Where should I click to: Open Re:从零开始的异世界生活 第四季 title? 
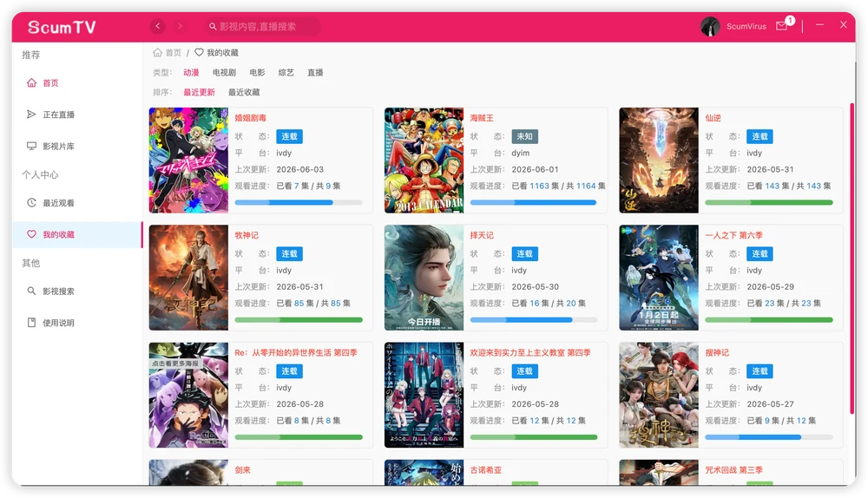(296, 352)
